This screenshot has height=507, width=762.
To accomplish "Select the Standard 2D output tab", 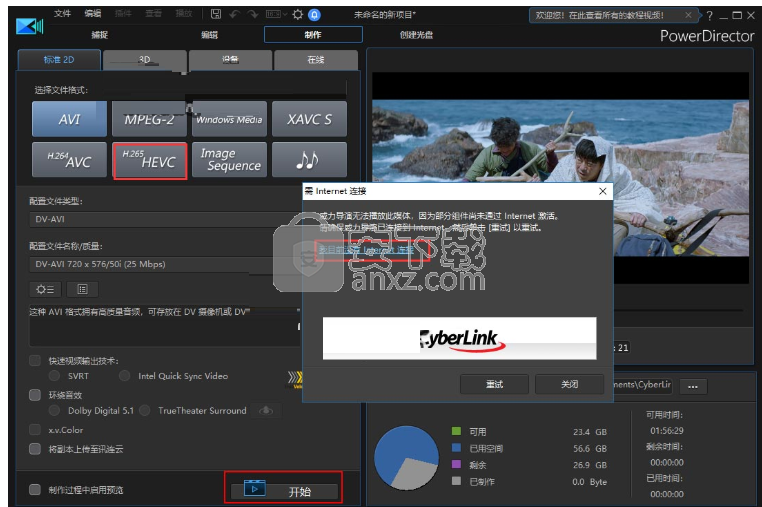I will [59, 60].
